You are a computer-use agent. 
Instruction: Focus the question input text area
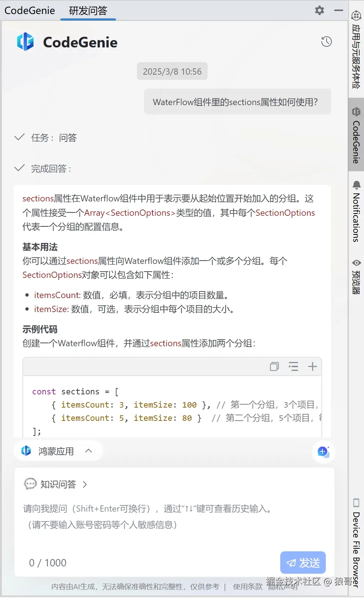point(174,516)
